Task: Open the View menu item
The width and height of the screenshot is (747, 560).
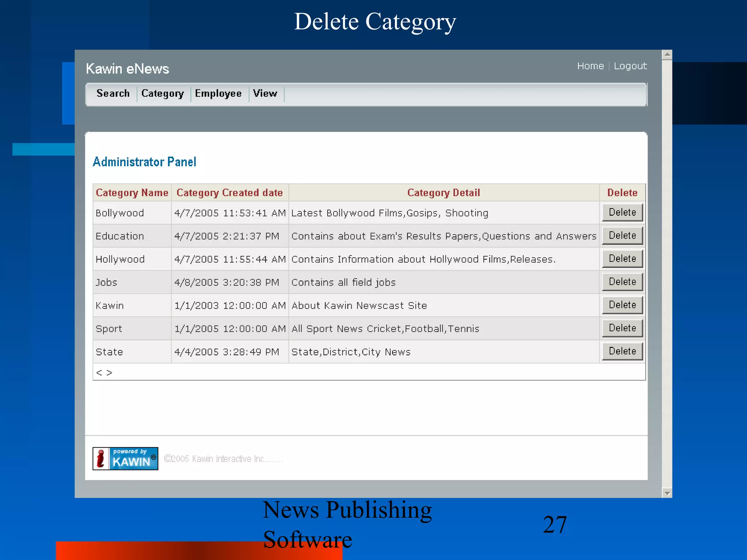Action: pos(265,94)
